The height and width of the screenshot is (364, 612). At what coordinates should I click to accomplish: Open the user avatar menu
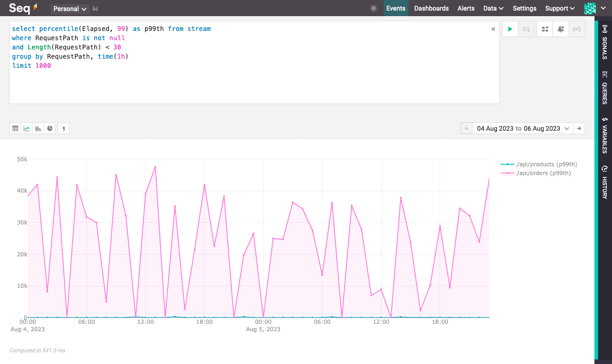point(590,8)
